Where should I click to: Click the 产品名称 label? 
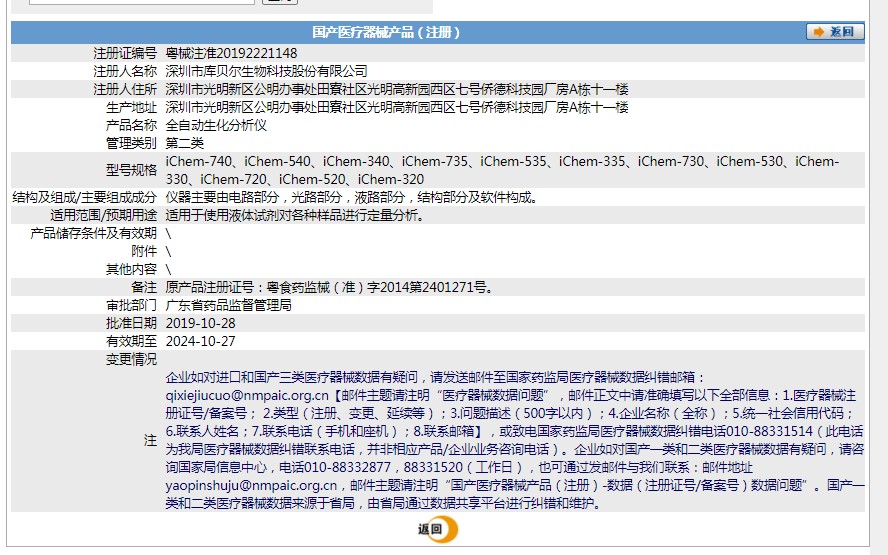click(x=131, y=125)
